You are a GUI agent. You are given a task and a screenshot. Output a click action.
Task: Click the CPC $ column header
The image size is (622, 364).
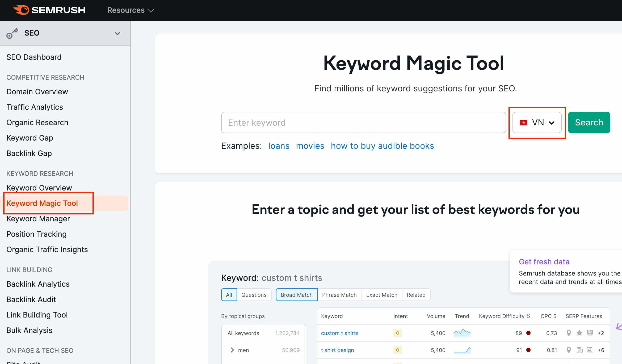(x=549, y=316)
